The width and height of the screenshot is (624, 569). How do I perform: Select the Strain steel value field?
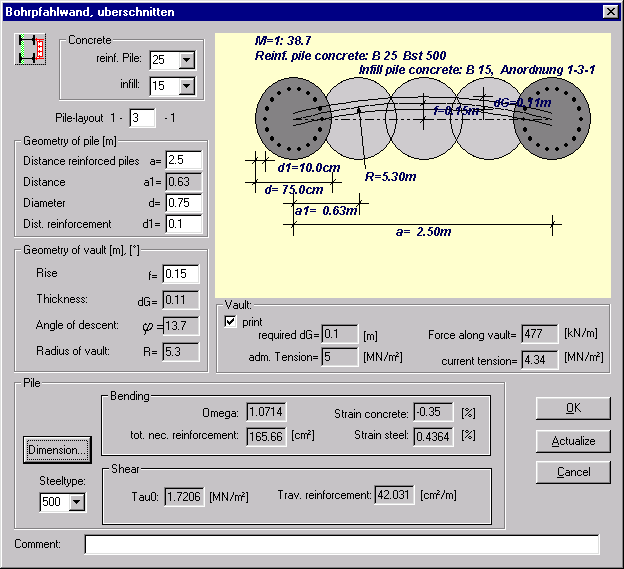pos(433,437)
